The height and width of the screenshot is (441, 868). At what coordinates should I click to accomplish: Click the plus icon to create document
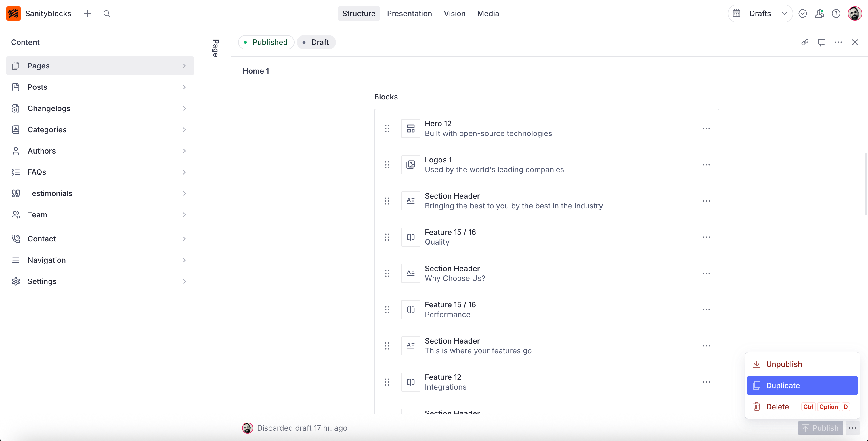88,14
